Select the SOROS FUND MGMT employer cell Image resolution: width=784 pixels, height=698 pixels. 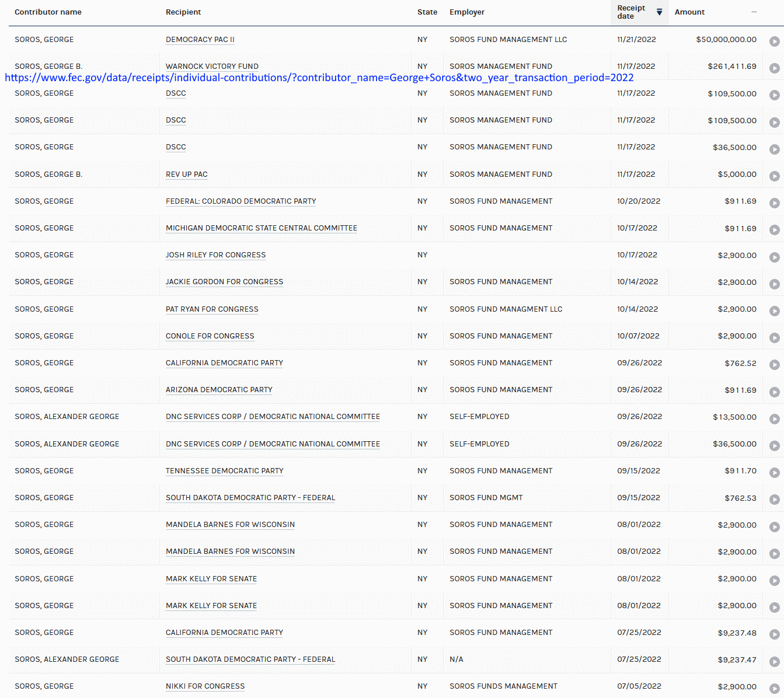tap(486, 498)
